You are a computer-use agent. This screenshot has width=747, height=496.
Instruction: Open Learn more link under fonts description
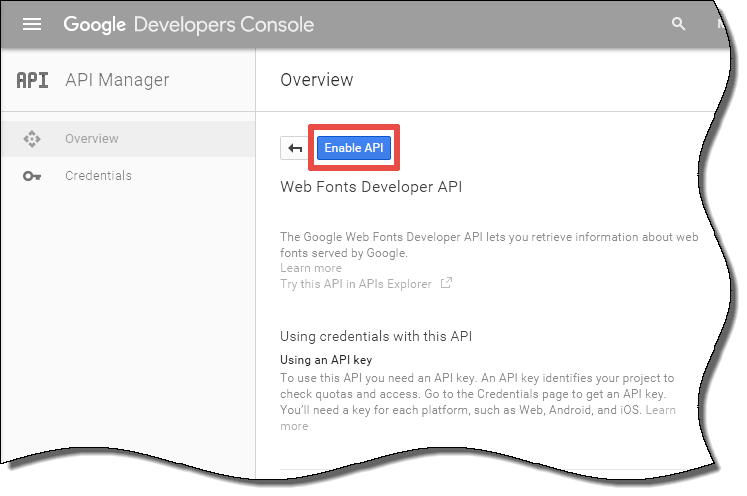pyautogui.click(x=311, y=268)
